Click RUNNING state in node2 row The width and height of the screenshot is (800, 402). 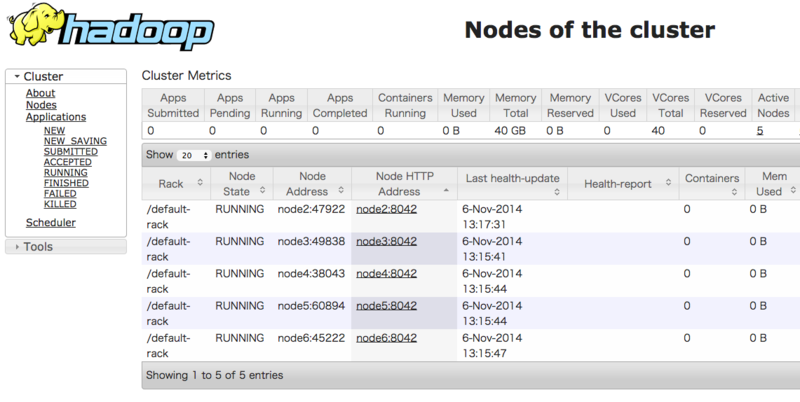point(239,209)
